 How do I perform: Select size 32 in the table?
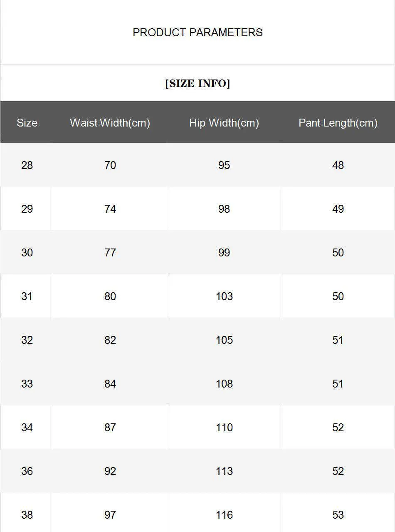pyautogui.click(x=27, y=340)
